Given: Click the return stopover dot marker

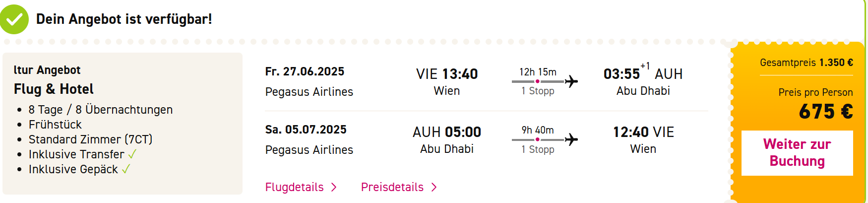Looking at the screenshot, I should [x=538, y=139].
